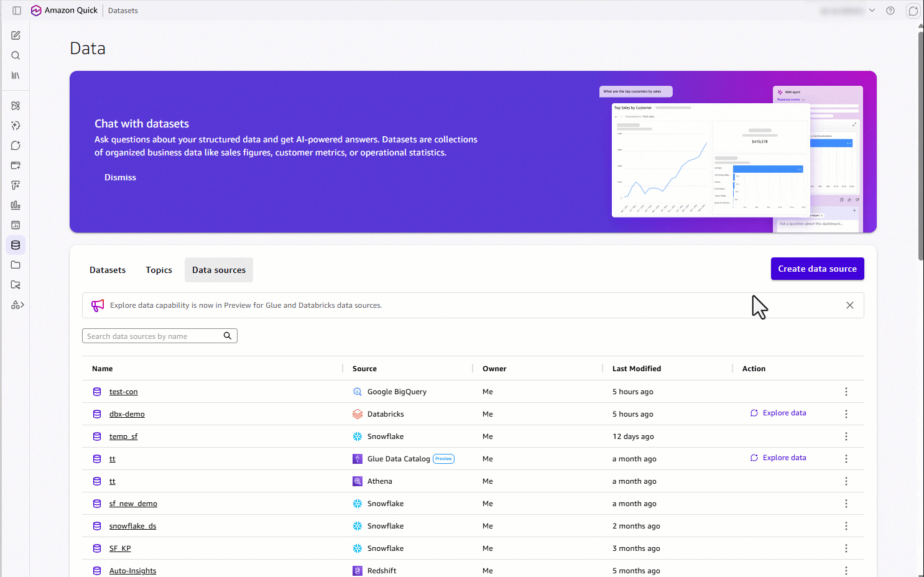The width and height of the screenshot is (924, 577).
Task: Open the Auto-Insights data source link
Action: 133,571
